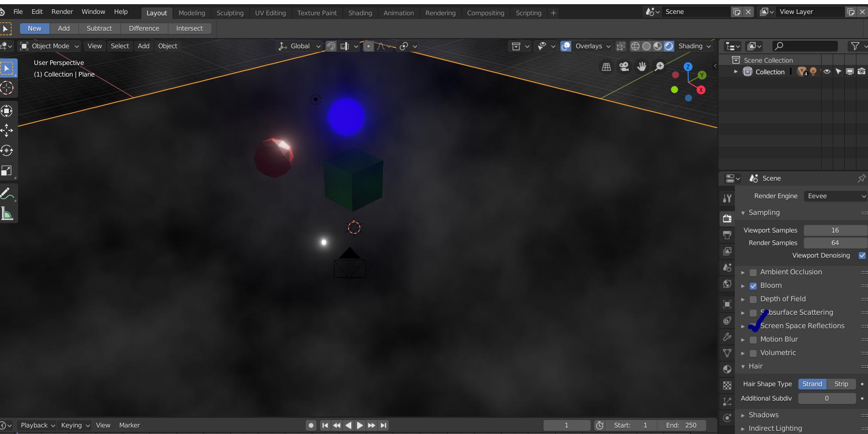
Task: Hide Collection with eye icon
Action: coord(827,71)
